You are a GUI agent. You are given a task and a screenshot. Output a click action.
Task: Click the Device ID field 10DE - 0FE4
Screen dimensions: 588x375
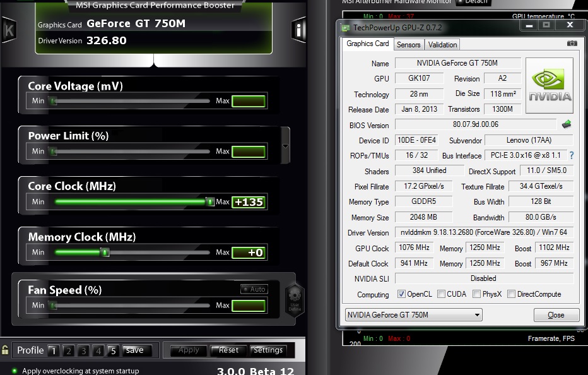click(416, 140)
